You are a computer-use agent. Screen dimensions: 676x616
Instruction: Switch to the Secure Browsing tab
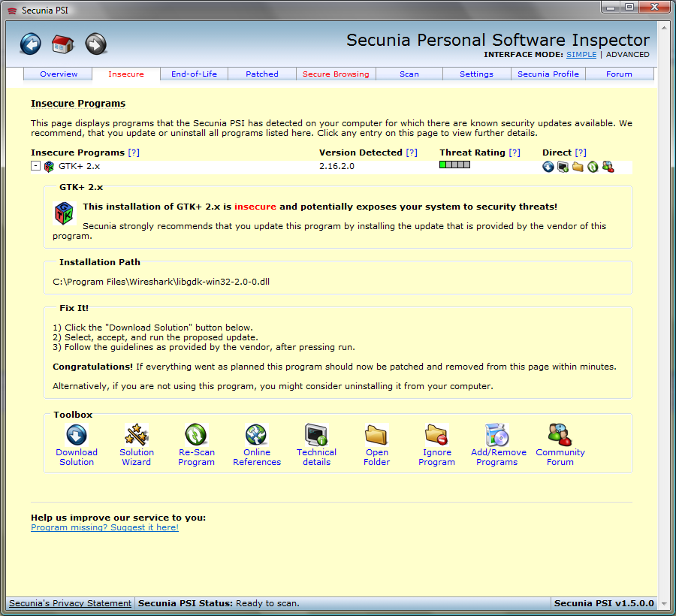click(336, 74)
